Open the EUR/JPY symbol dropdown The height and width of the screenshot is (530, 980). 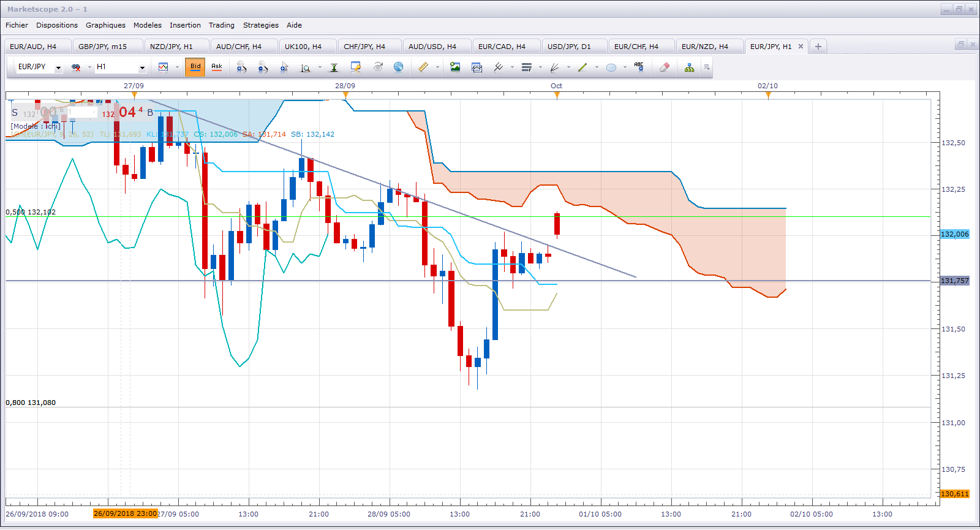(58, 68)
